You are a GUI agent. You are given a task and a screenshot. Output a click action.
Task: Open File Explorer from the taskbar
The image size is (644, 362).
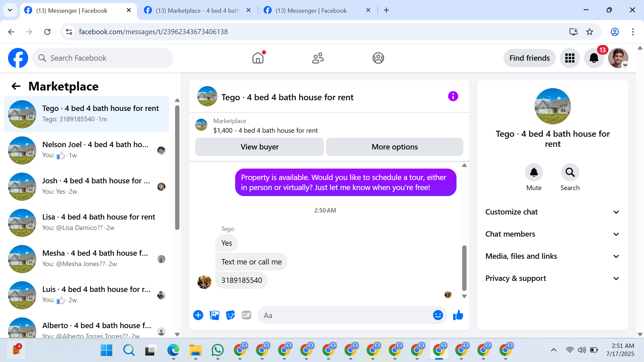pos(196,350)
